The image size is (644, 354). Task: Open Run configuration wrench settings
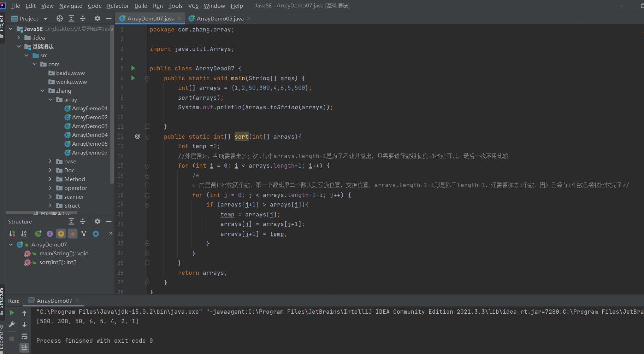(12, 324)
